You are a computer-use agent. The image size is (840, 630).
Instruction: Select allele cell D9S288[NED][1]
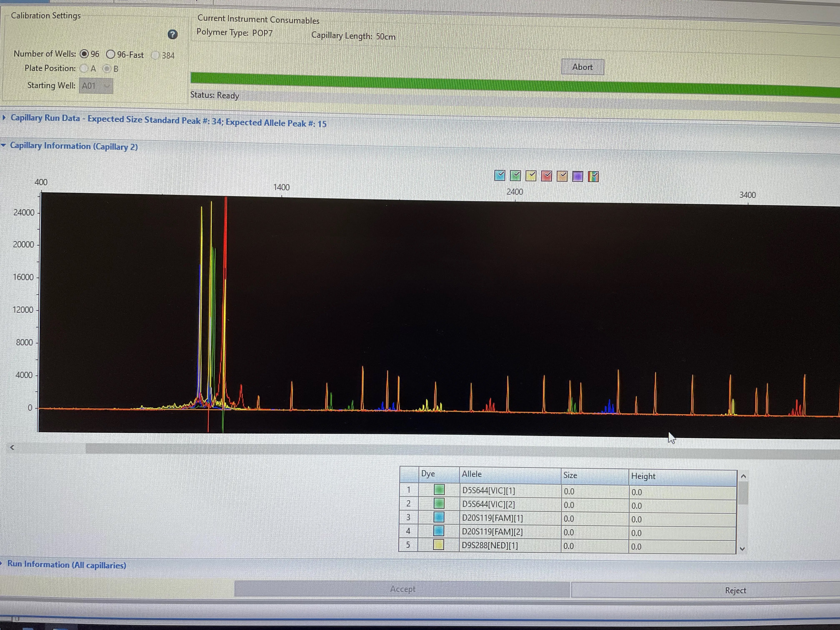tap(510, 545)
